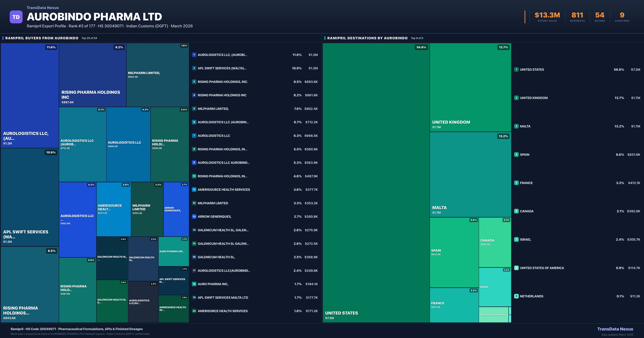Screen dimensions: 644x338
Task: Click the TransData Nexus footer link
Action: tap(615, 329)
